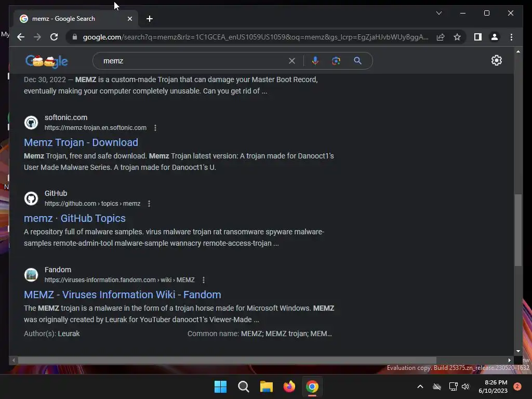The image size is (532, 399).
Task: Click the scroll down arrow
Action: coord(518,351)
